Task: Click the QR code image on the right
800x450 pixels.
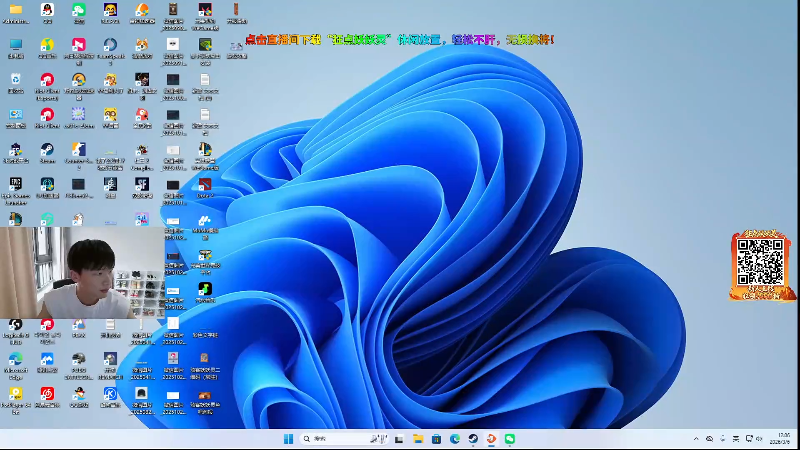Action: (x=759, y=263)
